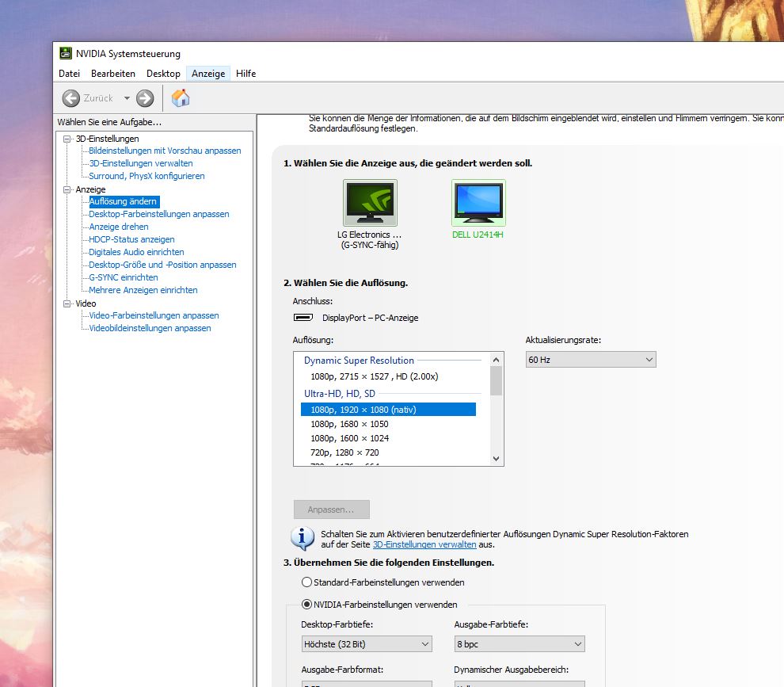Collapse the 3D-Einstellungen tree node
This screenshot has width=784, height=687.
pos(67,139)
